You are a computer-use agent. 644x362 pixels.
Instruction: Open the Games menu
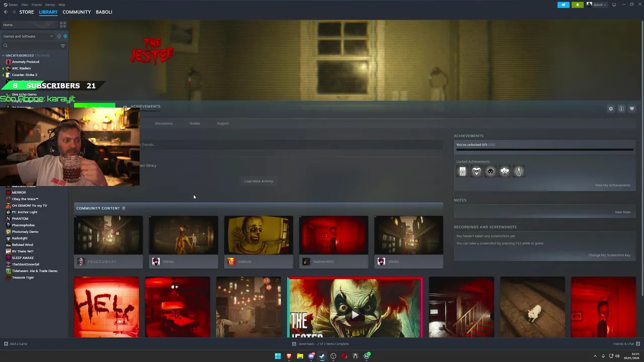tap(50, 5)
